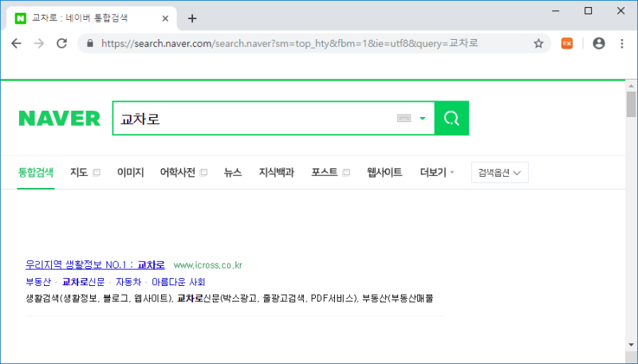Open the Chrome profile avatar
638x364 pixels.
pos(599,44)
